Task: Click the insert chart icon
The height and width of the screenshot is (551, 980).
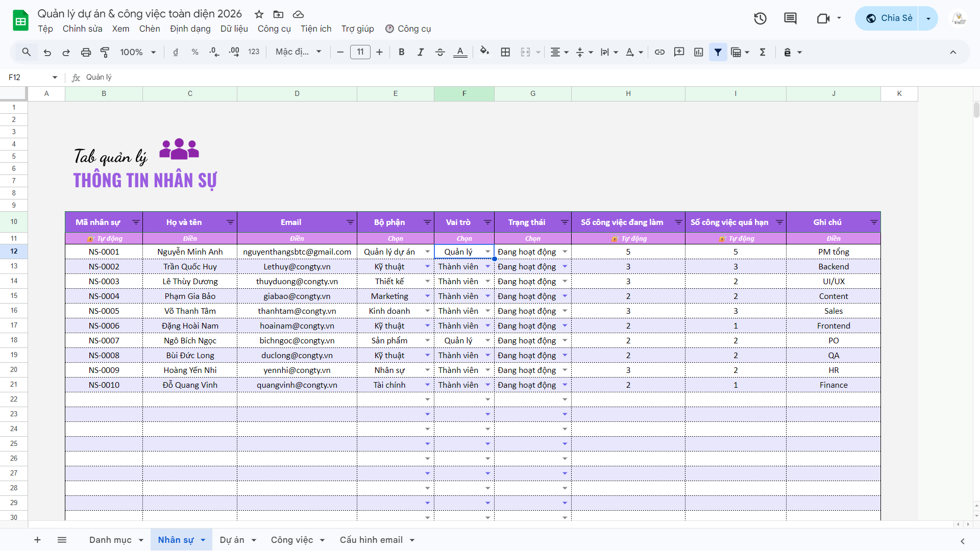Action: coord(698,52)
